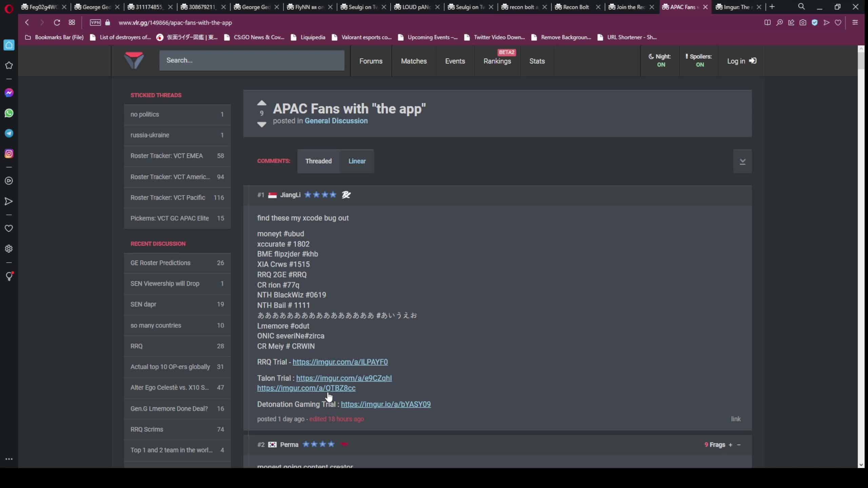Open SEN dapr discussion thread

click(177, 304)
